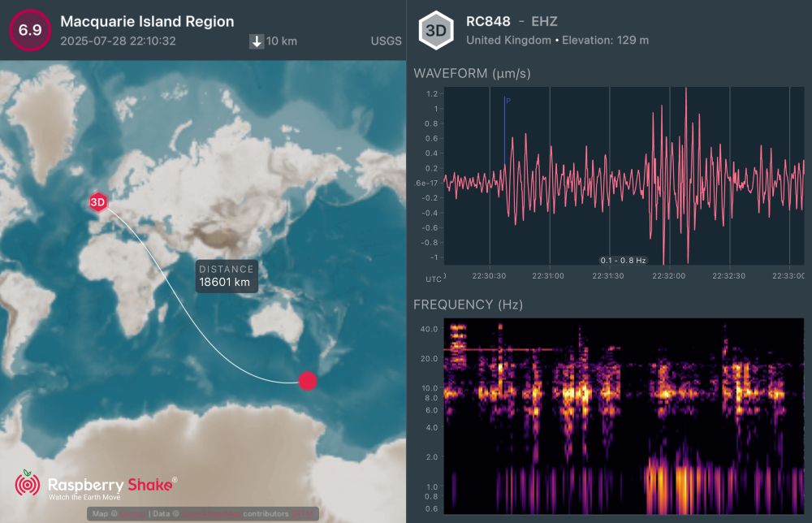Click the 0.1 - 0.8 Hz filter label
Viewport: 812px width, 523px height.
point(623,261)
